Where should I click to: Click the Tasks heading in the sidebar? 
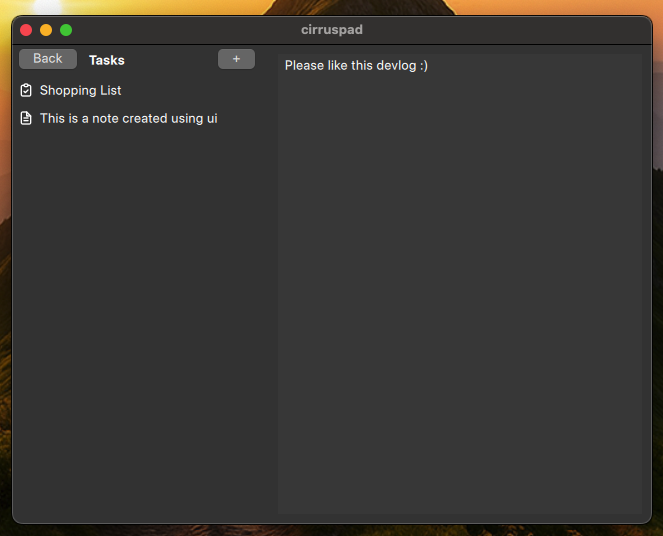pos(107,60)
